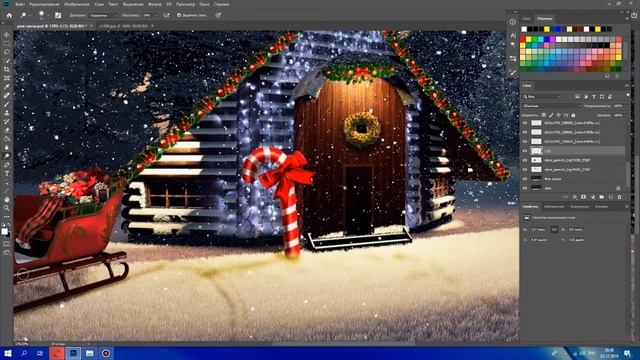The width and height of the screenshot is (640, 360).
Task: Select the Eyedropper tool
Action: coord(7,87)
